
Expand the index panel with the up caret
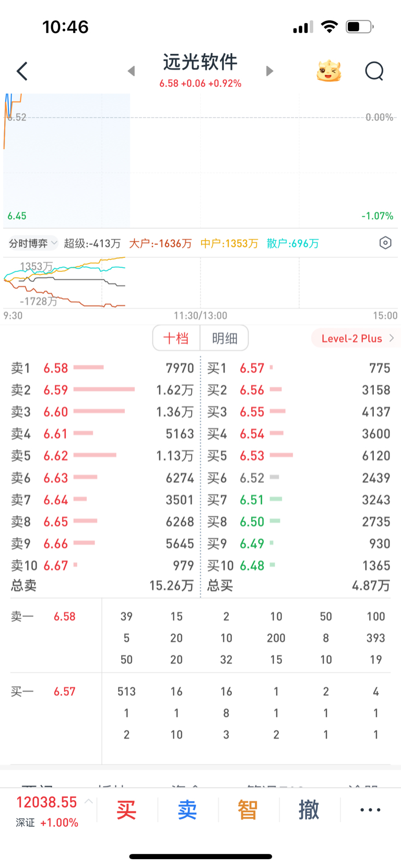click(x=89, y=801)
